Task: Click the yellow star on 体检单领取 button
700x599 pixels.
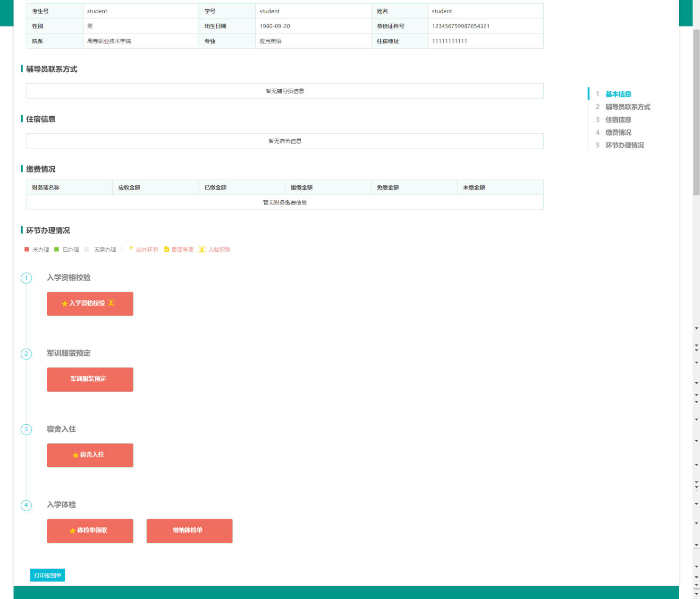Action: [x=73, y=531]
